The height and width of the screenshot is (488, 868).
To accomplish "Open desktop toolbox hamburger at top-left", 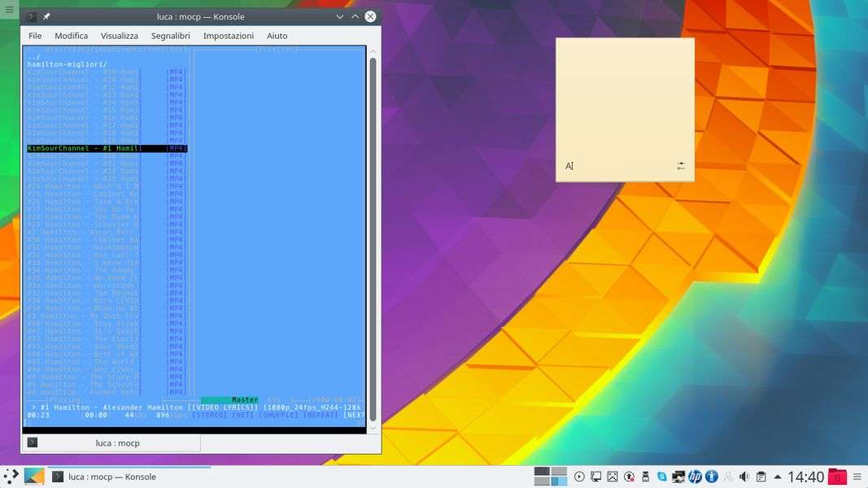I will (x=9, y=9).
